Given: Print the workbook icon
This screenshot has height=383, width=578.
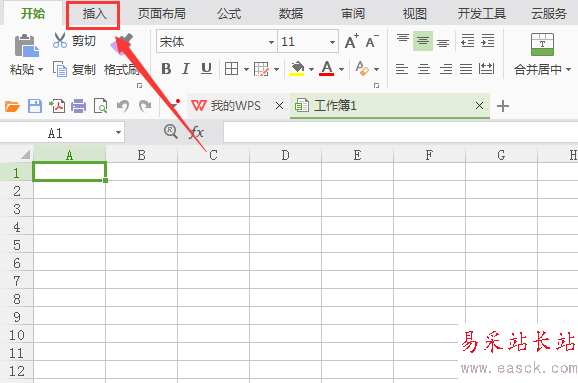Looking at the screenshot, I should tap(79, 106).
